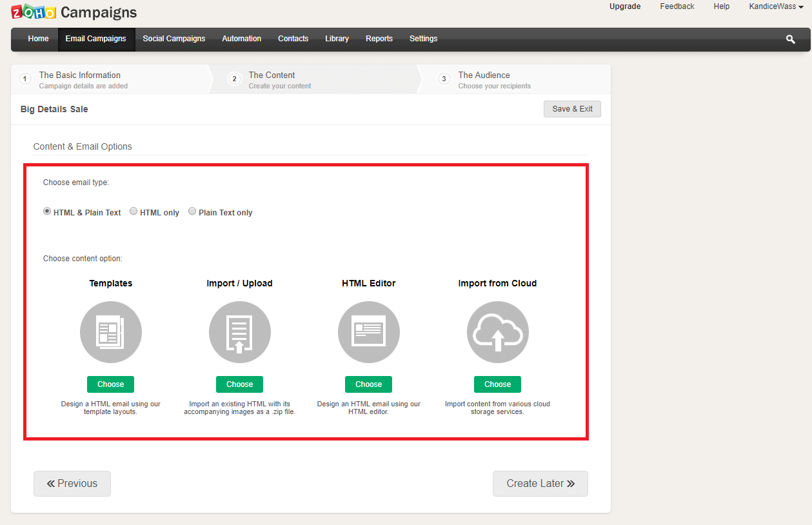Open the Automation menu
This screenshot has width=812, height=525.
(242, 39)
